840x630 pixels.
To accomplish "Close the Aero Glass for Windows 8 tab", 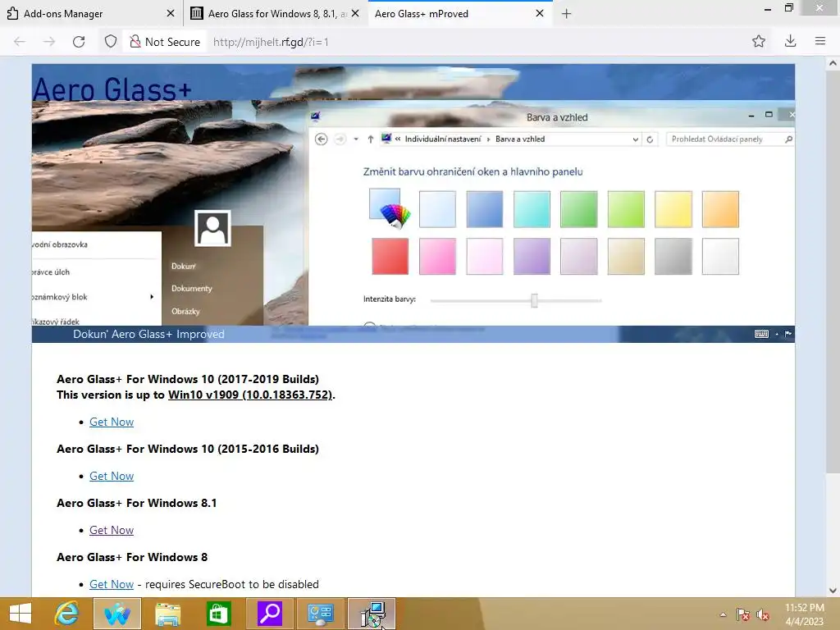I will point(355,13).
